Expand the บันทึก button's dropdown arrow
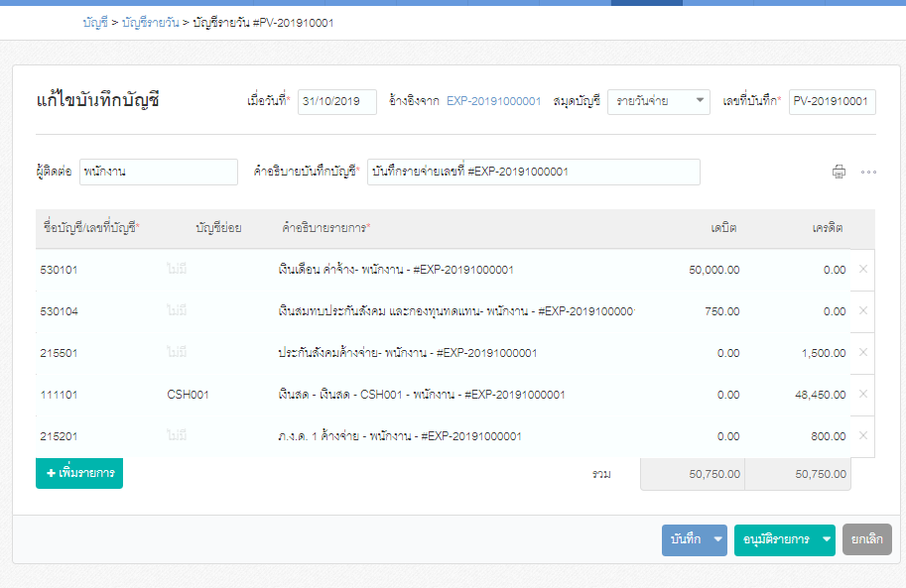 [x=716, y=539]
